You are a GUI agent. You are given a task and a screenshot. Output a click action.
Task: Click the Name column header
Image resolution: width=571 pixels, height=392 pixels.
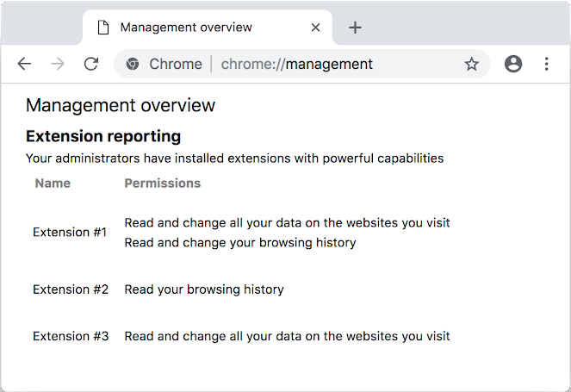point(53,184)
